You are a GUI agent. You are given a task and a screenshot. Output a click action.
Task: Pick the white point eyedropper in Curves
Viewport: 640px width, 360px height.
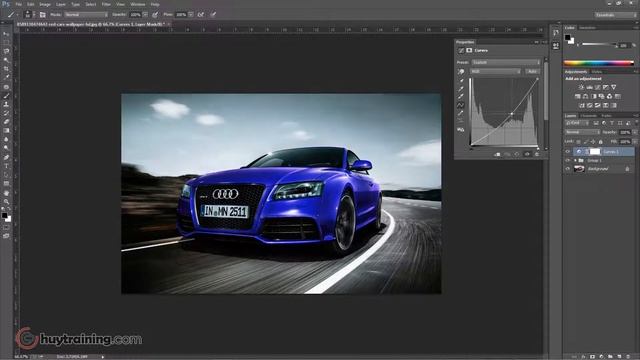point(461,97)
